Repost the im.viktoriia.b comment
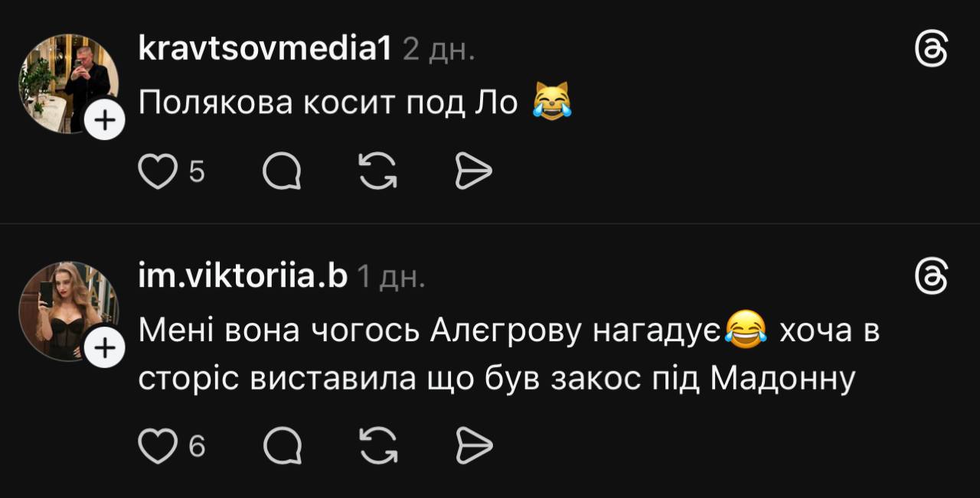Image resolution: width=980 pixels, height=498 pixels. coord(378,446)
